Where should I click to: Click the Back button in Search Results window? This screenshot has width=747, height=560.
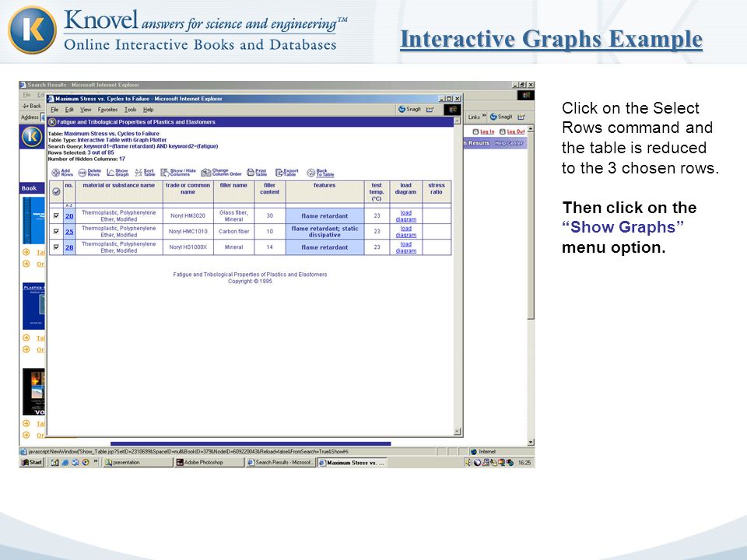point(32,106)
